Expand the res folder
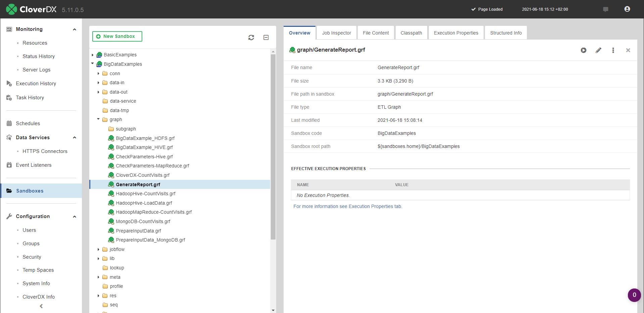 coord(98,296)
